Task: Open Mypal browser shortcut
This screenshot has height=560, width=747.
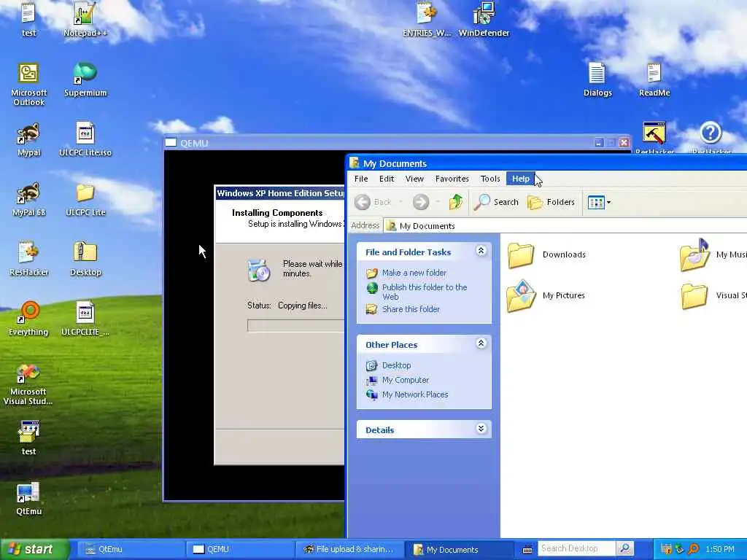Action: 28,139
